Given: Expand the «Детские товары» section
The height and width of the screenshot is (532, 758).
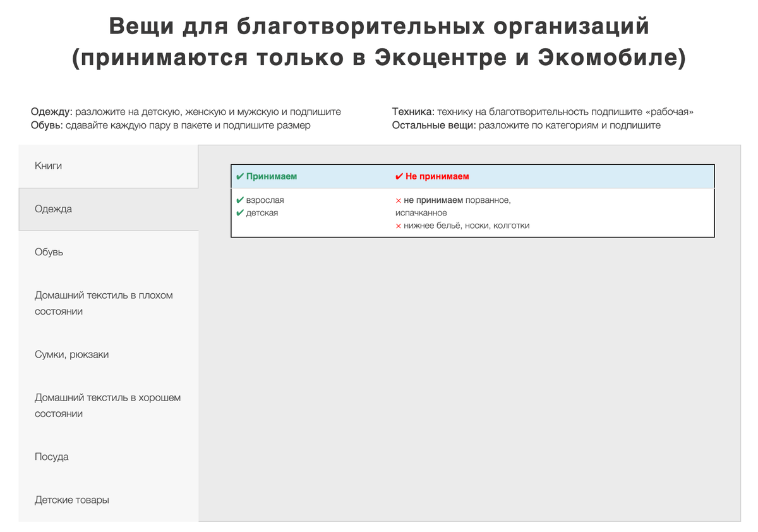Looking at the screenshot, I should pos(71,499).
